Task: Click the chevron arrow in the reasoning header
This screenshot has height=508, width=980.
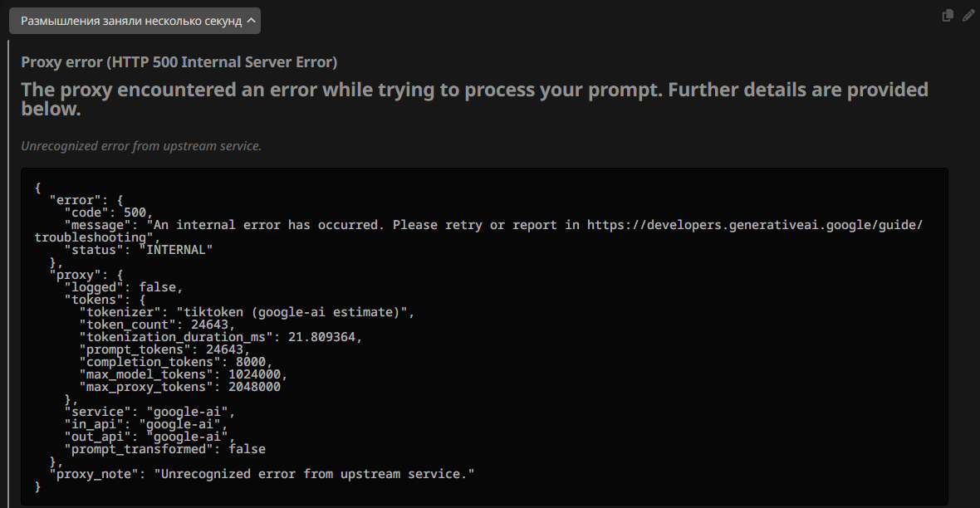Action: click(252, 21)
